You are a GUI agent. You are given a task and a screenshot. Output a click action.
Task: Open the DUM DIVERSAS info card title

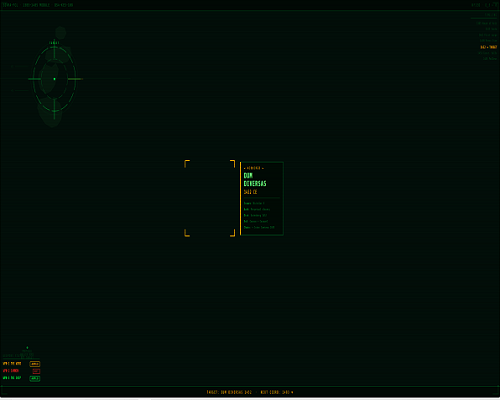255,179
